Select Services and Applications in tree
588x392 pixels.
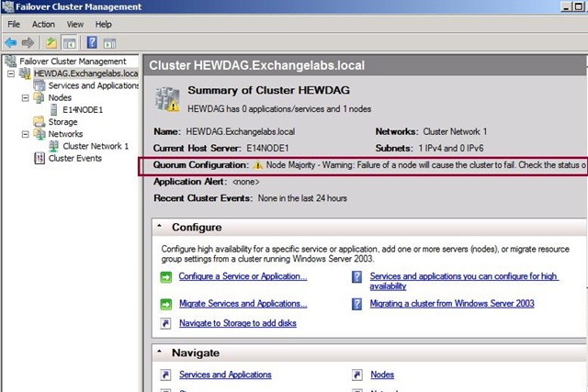[94, 85]
